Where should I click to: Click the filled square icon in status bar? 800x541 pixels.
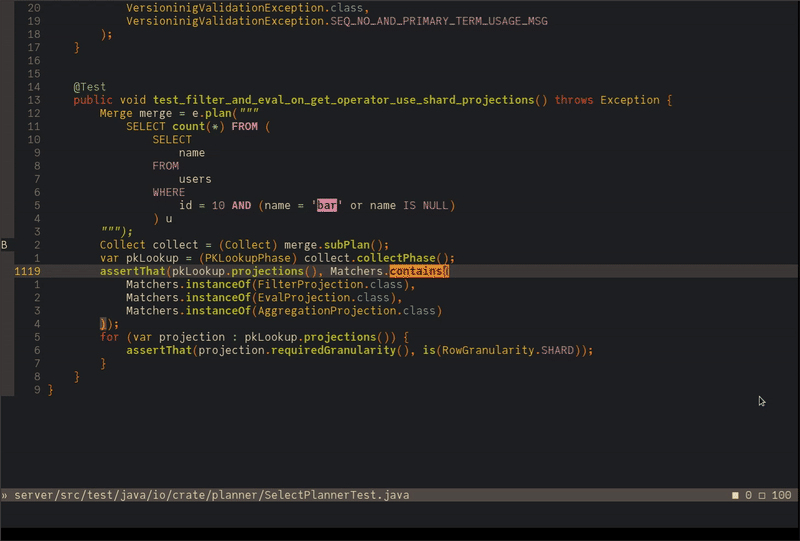click(735, 496)
